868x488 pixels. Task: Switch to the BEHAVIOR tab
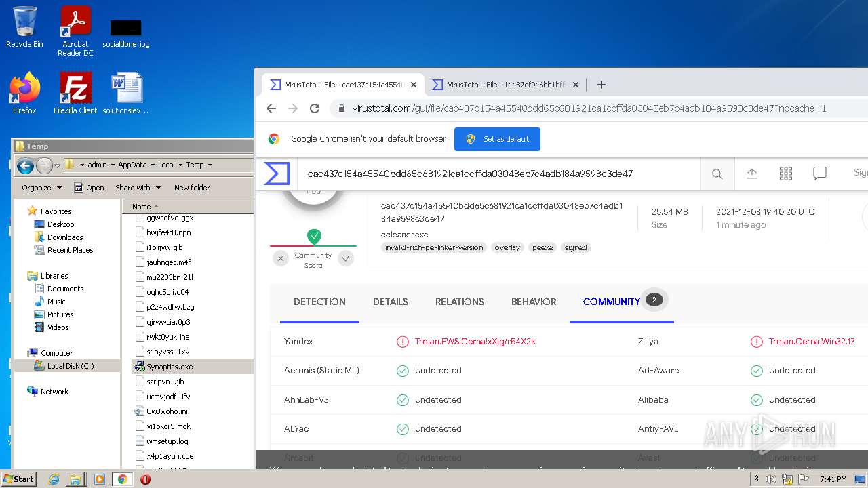point(534,302)
